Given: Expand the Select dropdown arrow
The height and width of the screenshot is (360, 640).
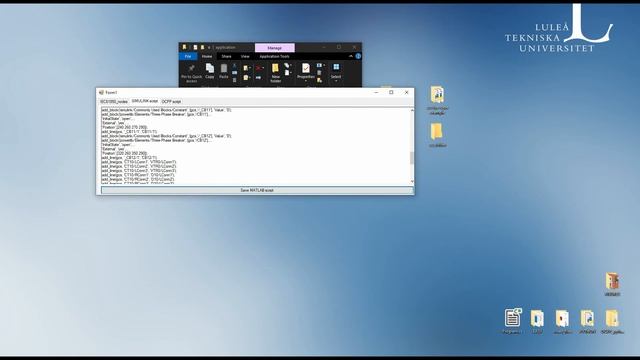Looking at the screenshot, I should (336, 80).
